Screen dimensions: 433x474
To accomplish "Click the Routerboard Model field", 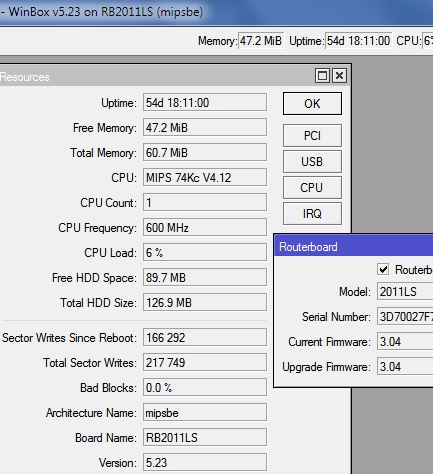I will click(x=405, y=291).
